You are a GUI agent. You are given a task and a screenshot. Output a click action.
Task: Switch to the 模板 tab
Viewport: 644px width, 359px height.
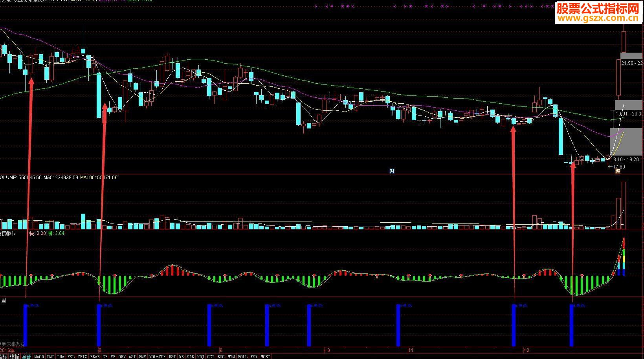pyautogui.click(x=15, y=357)
